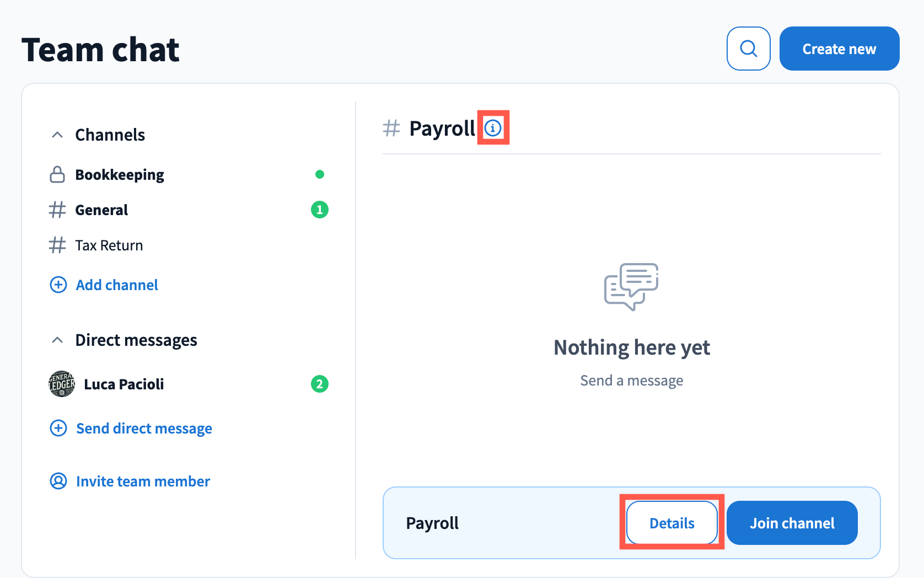924x578 pixels.
Task: Open the Tax Return channel
Action: pyautogui.click(x=109, y=245)
